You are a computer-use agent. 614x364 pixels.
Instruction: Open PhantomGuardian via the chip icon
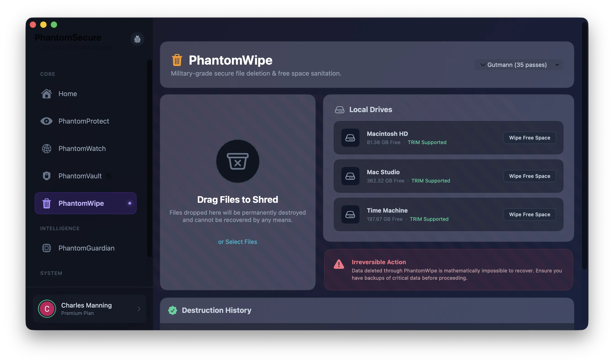click(x=47, y=248)
